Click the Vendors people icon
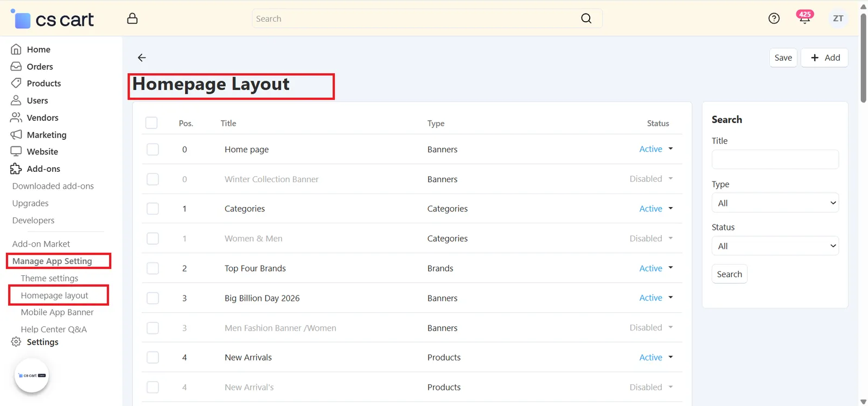868x406 pixels. [x=16, y=117]
